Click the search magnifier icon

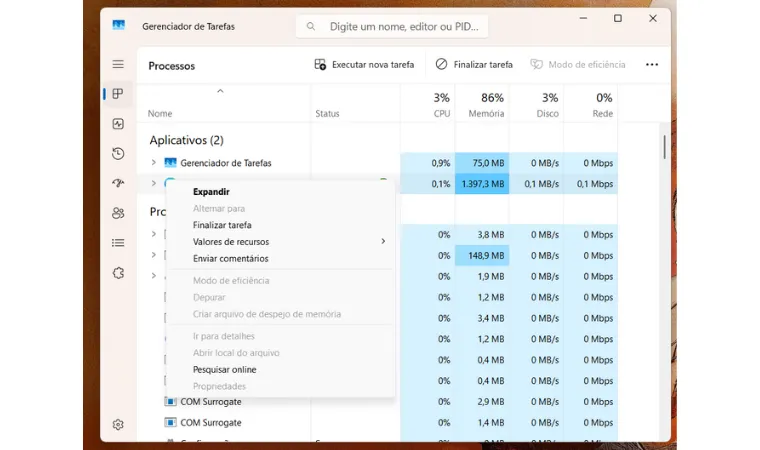pos(311,26)
